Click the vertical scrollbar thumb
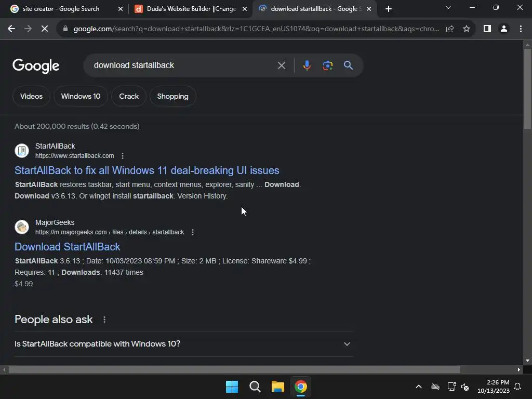The image size is (532, 399). pyautogui.click(x=527, y=89)
